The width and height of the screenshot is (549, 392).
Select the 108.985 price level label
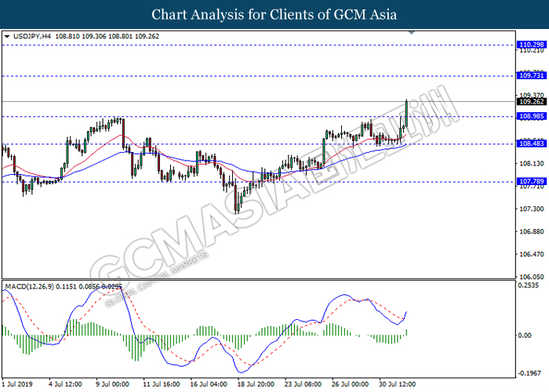(x=532, y=116)
